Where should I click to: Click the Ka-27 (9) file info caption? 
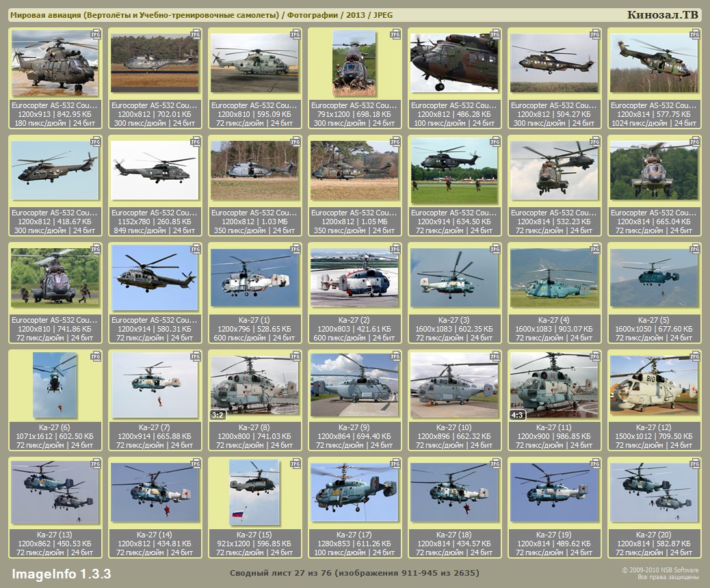click(354, 436)
